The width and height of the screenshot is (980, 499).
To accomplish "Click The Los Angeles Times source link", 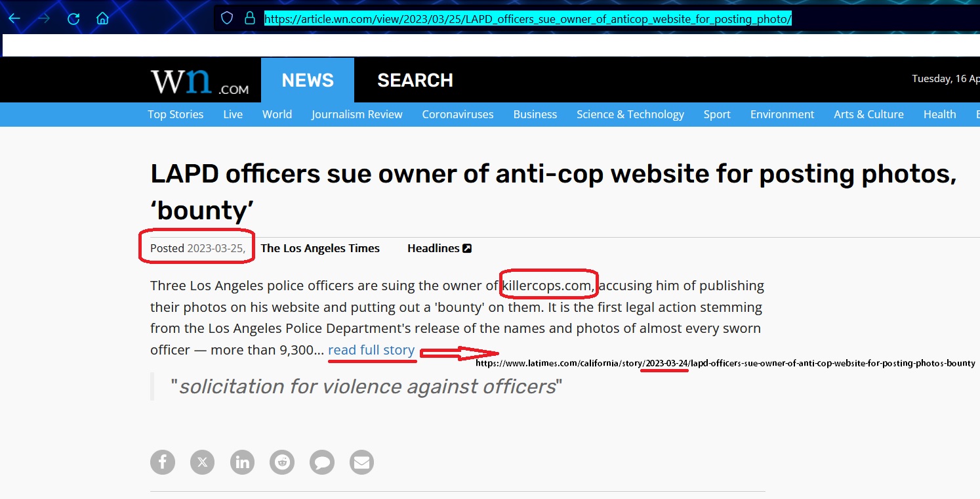I will (x=320, y=248).
